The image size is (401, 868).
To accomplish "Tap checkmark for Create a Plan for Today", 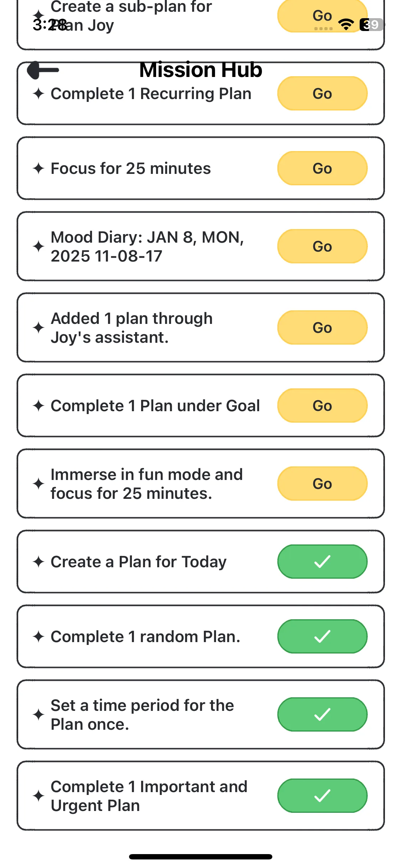I will (x=322, y=562).
